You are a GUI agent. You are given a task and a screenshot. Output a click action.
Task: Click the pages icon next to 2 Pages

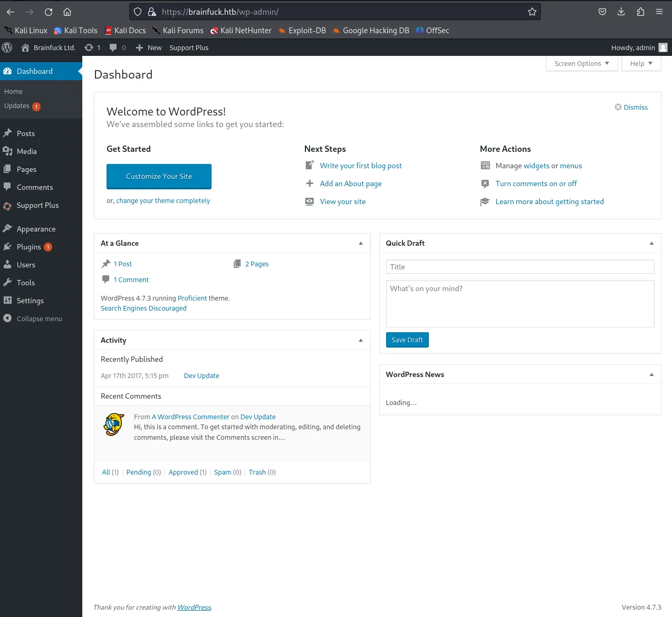(x=237, y=264)
